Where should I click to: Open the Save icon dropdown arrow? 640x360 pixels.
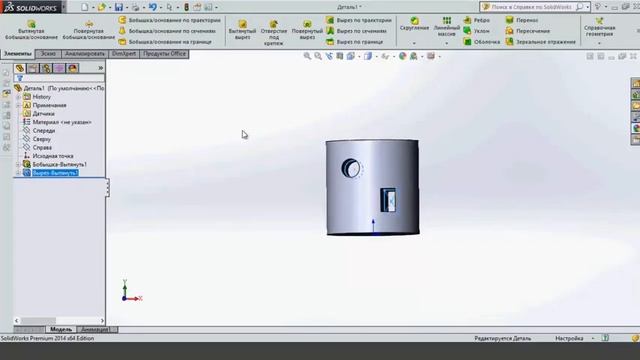click(126, 7)
